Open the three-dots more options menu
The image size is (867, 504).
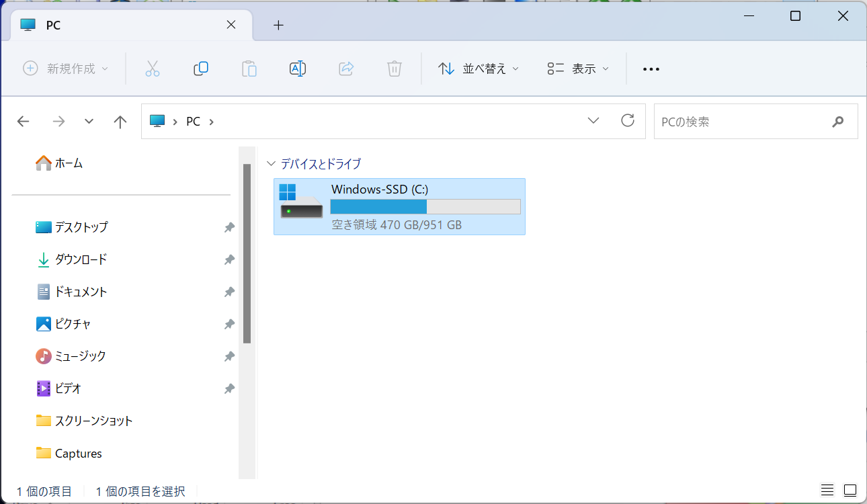(651, 69)
